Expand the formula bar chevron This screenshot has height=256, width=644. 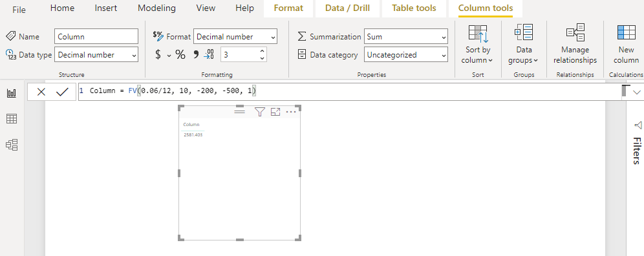tap(637, 92)
